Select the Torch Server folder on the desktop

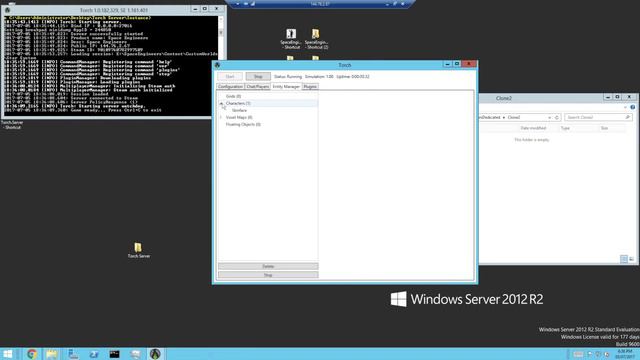(138, 250)
